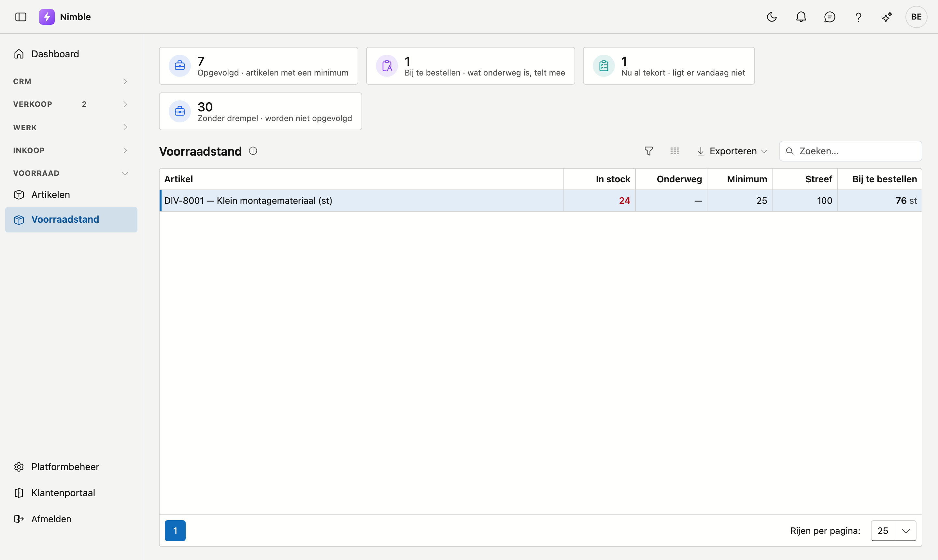
Task: Open the chat messages icon
Action: click(x=830, y=17)
